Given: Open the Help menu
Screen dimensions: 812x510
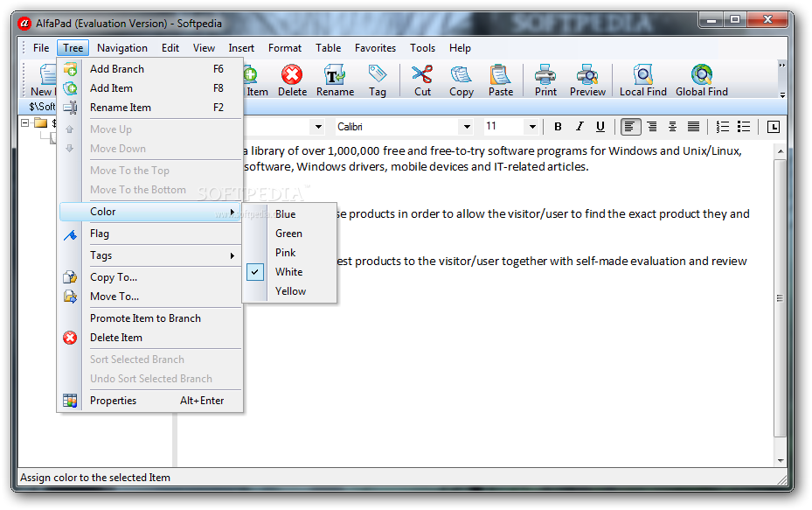Looking at the screenshot, I should [460, 48].
